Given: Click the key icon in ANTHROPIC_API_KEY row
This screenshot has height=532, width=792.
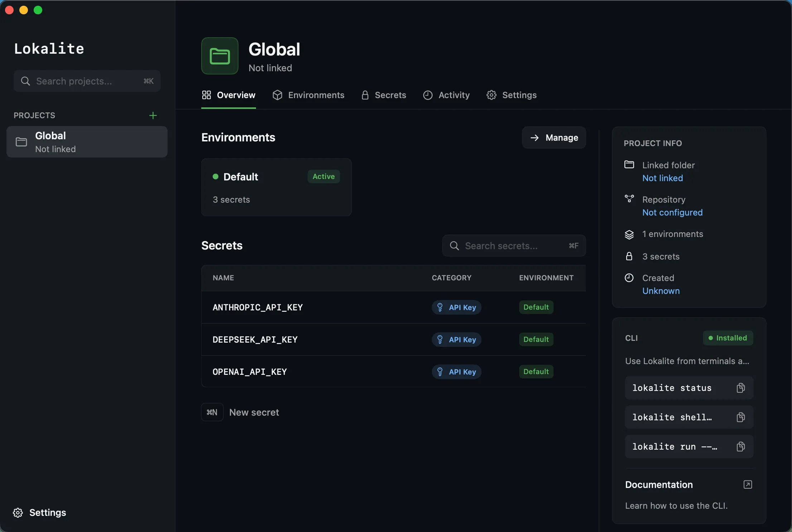Looking at the screenshot, I should tap(440, 308).
